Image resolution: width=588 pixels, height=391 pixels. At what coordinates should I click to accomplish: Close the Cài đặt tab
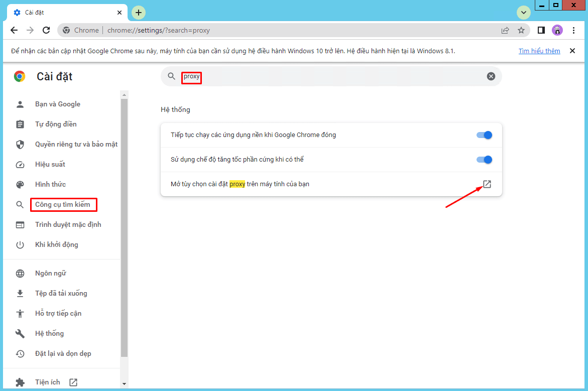[119, 13]
